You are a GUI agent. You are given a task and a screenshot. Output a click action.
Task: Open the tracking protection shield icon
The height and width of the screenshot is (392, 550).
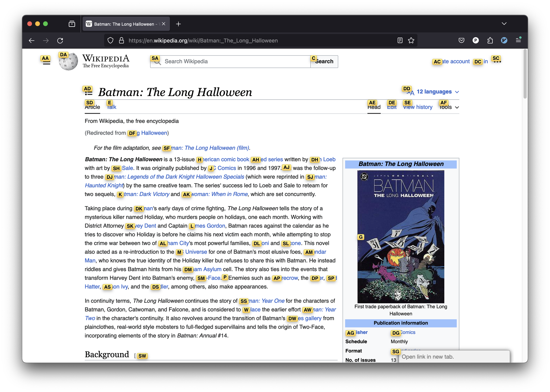click(x=110, y=41)
